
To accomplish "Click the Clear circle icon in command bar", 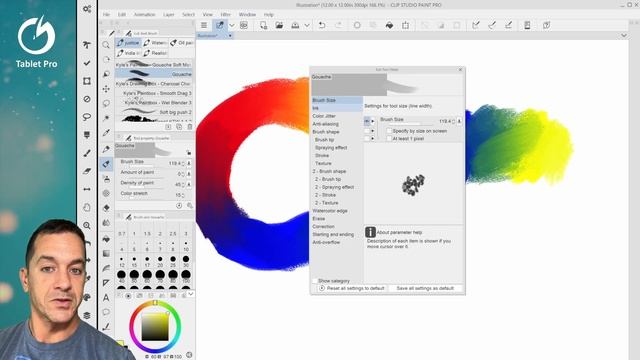I will pyautogui.click(x=357, y=25).
